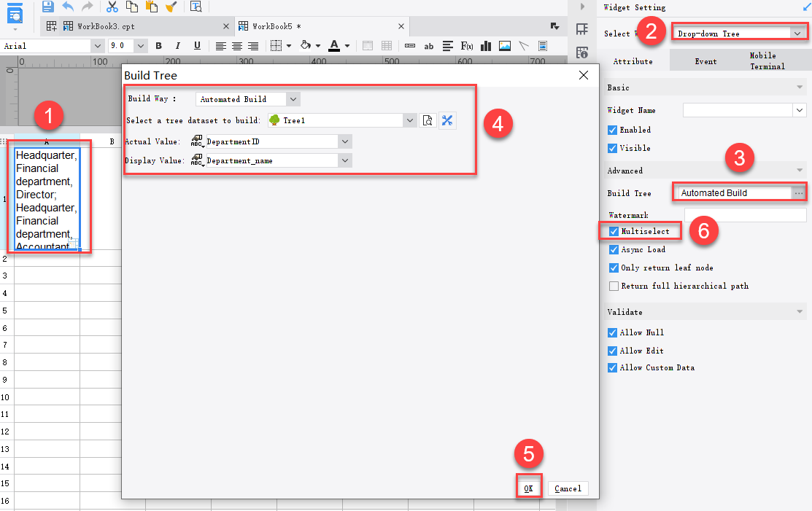This screenshot has height=511, width=812.
Task: Click the Paste icon on toolbar
Action: (151, 6)
